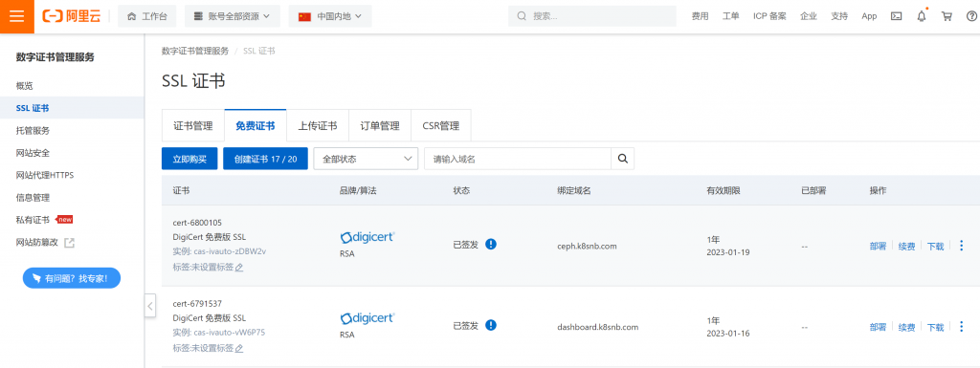Viewport: 980px width, 368px height.
Task: Open more actions for ceph.k8snb.com row
Action: tap(961, 245)
